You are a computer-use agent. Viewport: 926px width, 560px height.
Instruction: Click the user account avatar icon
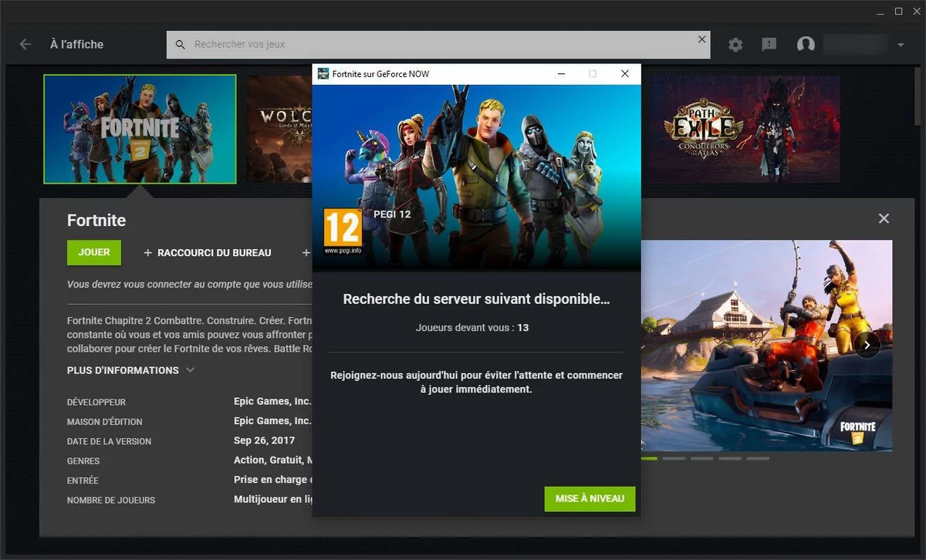point(806,45)
